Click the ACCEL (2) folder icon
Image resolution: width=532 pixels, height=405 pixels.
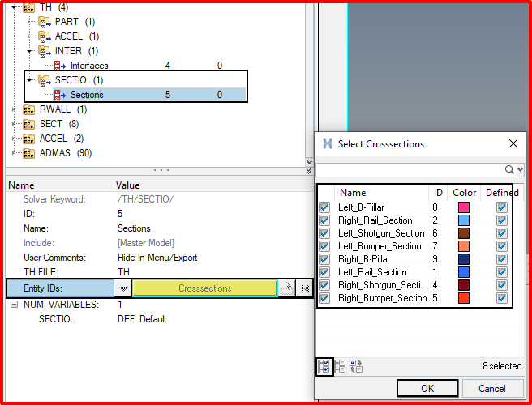coord(29,139)
